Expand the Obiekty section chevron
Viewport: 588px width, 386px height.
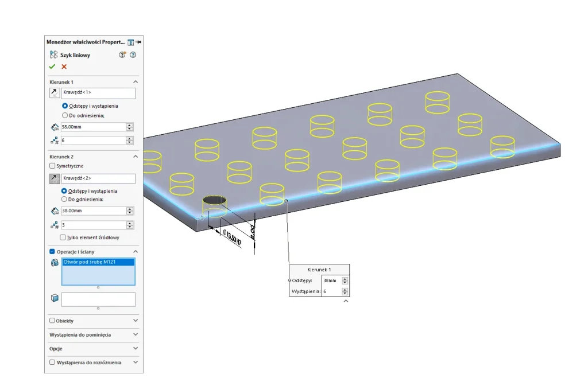(x=136, y=321)
